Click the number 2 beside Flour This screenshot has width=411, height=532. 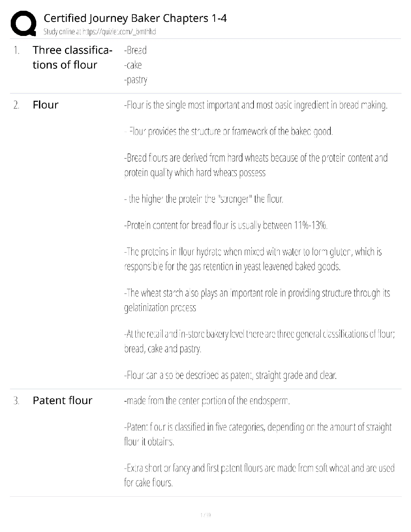[16, 105]
